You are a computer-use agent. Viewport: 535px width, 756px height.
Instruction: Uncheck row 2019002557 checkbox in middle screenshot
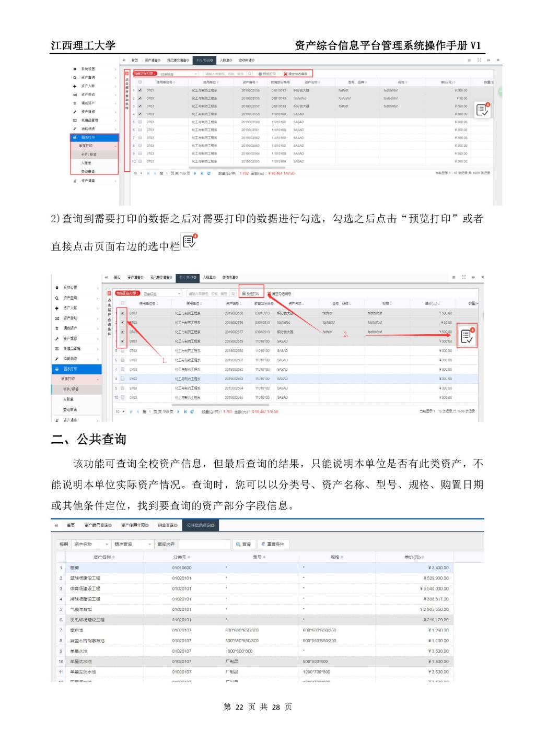[x=123, y=332]
